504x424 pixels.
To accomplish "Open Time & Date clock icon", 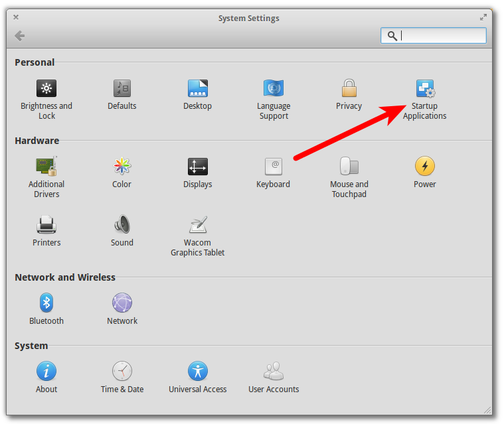I will tap(122, 371).
